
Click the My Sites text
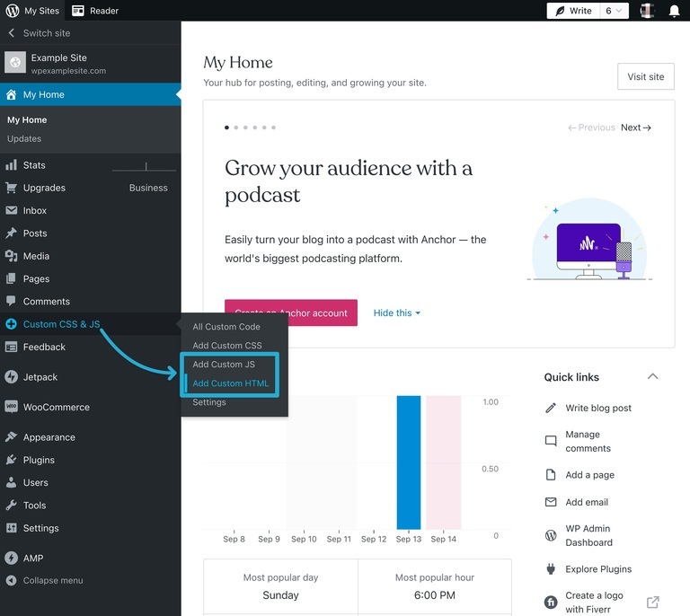click(42, 11)
